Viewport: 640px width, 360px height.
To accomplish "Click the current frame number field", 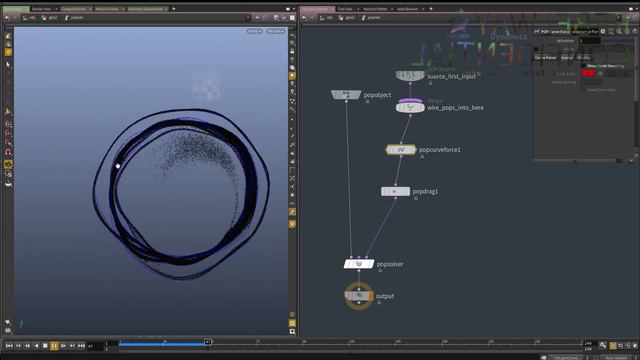I will pos(95,346).
